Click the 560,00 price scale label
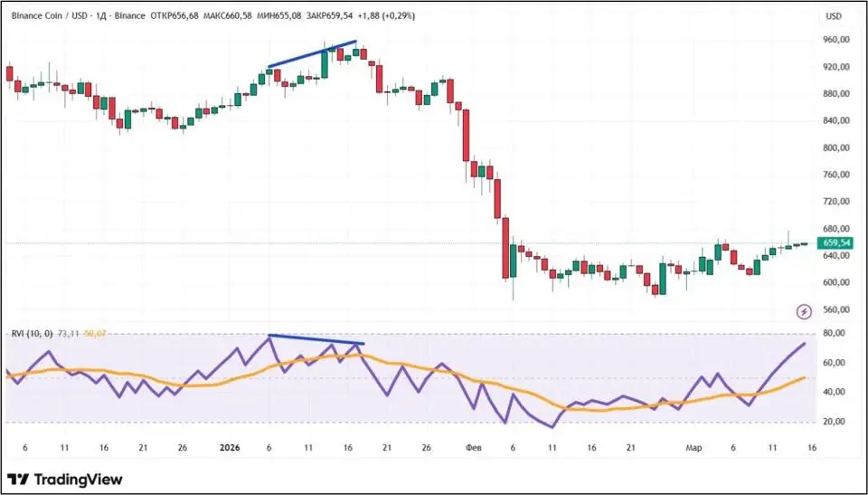This screenshot has height=495, width=868. [x=835, y=309]
